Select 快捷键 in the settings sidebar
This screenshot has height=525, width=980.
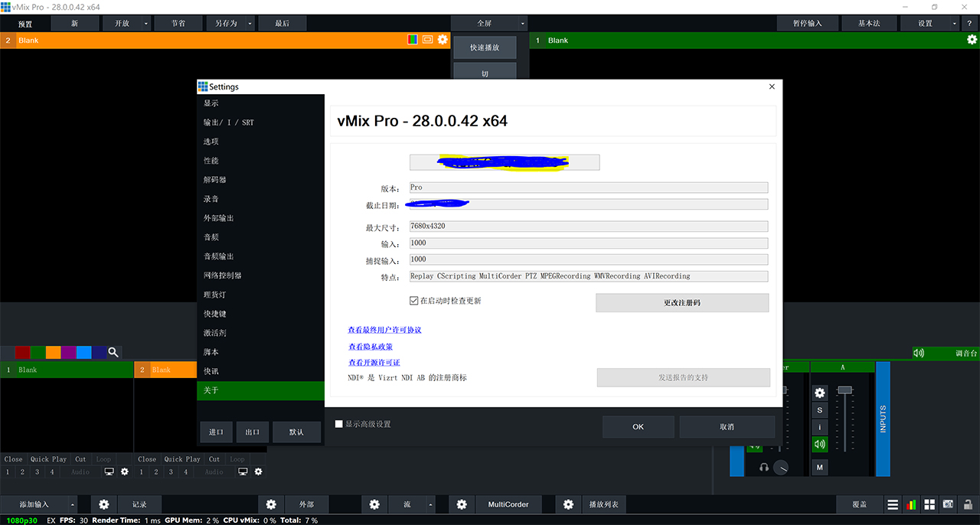coord(215,314)
